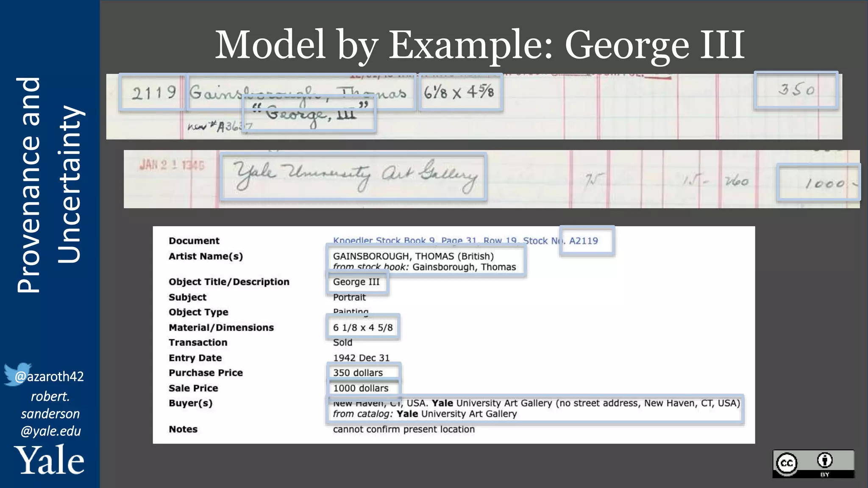Open the Knoedler Stock Book 9 link
Screen dimensions: 868x488
tap(465, 241)
